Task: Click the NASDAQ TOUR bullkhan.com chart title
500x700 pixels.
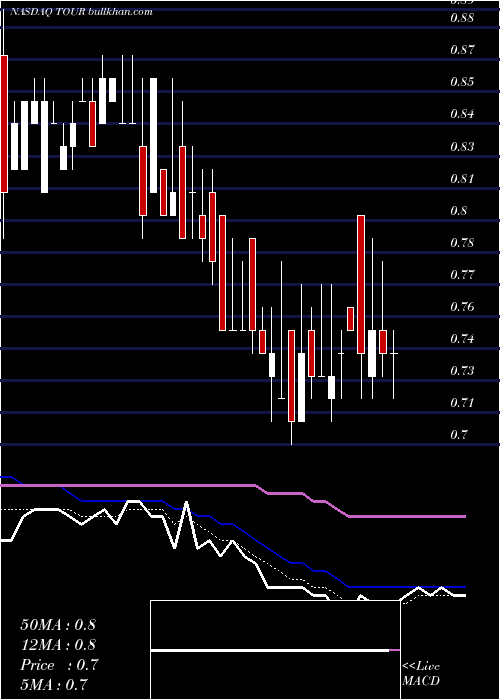Action: tap(81, 12)
